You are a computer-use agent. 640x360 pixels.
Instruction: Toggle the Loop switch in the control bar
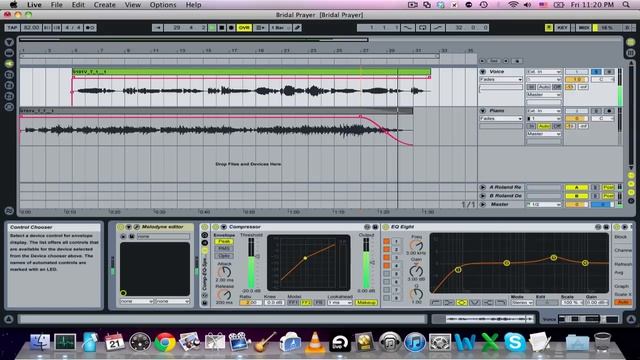(422, 28)
